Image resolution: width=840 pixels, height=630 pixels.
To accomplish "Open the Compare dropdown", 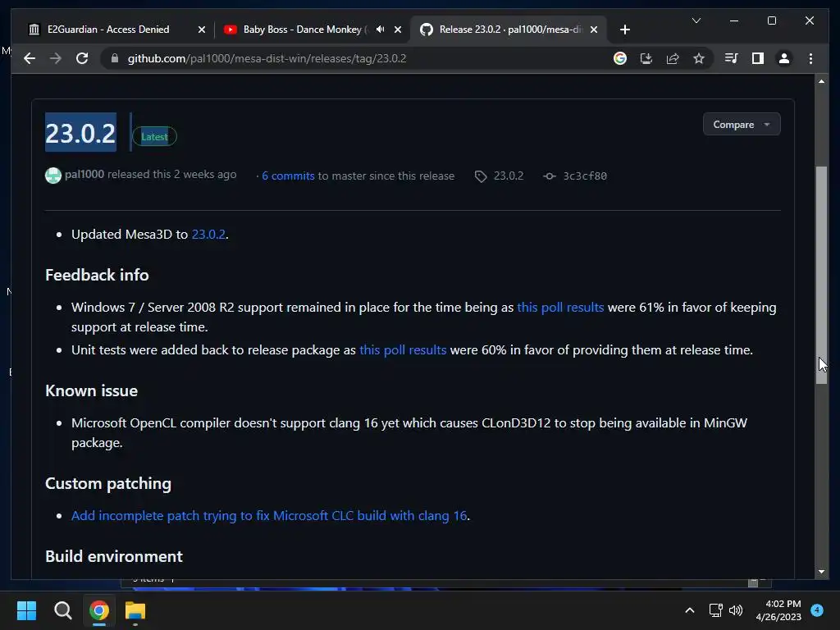I will 742,125.
